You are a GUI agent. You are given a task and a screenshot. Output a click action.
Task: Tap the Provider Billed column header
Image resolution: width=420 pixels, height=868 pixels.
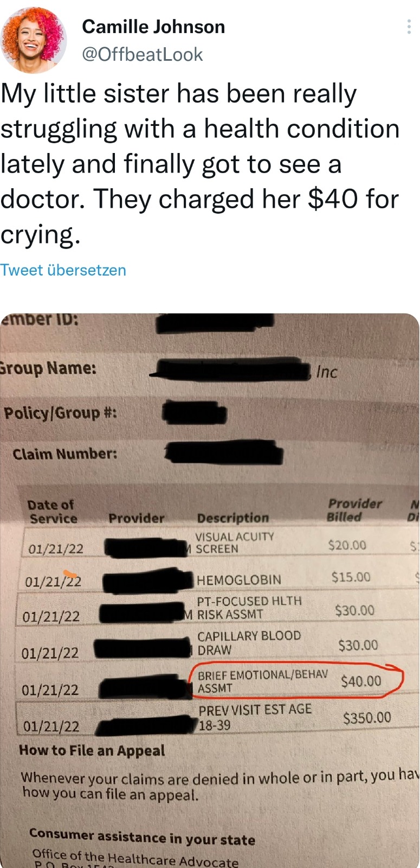[354, 510]
